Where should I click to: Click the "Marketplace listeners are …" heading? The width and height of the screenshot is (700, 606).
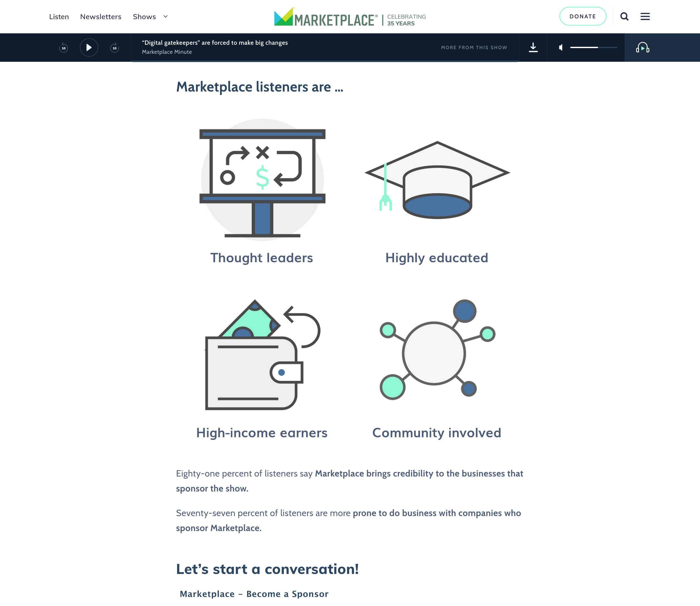click(x=260, y=87)
